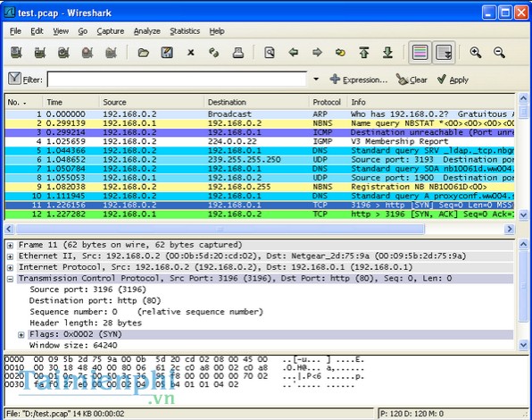Expand the Ethernet II tree node
This screenshot has width=532, height=420.
pyautogui.click(x=10, y=256)
